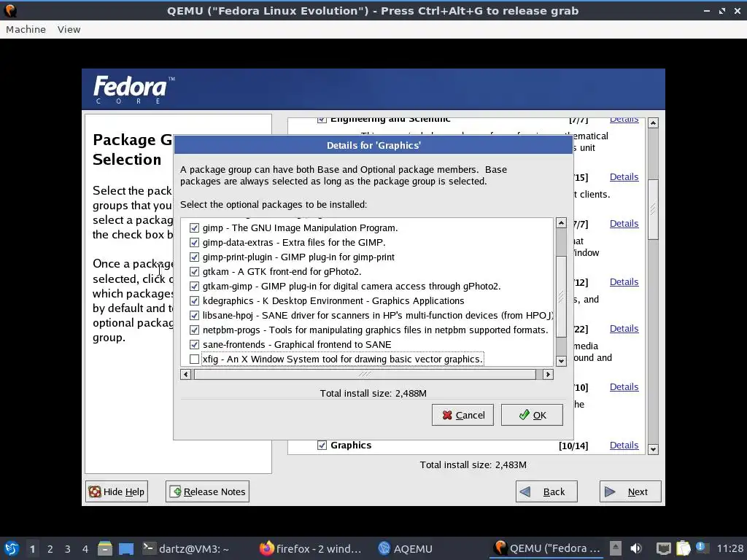Click the xfig package description text

click(343, 359)
